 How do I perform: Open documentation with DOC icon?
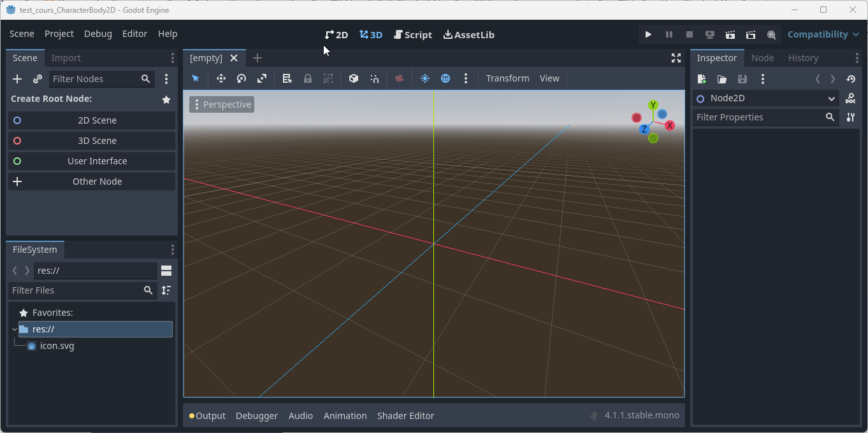[x=851, y=99]
